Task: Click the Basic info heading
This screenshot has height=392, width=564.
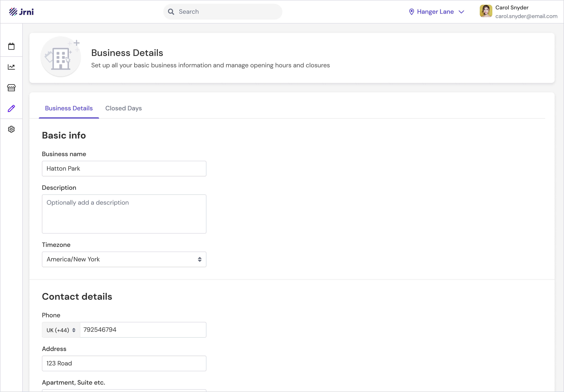Action: [x=64, y=135]
